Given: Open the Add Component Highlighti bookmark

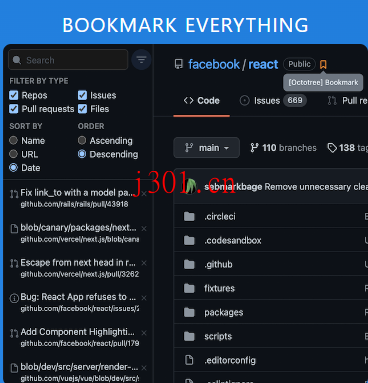Looking at the screenshot, I should pos(77,332).
